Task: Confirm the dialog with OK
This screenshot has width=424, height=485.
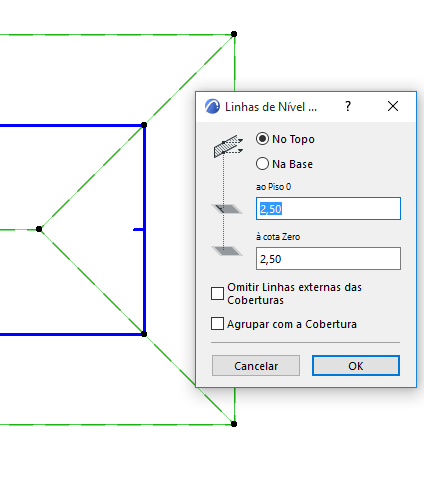Action: coord(356,366)
